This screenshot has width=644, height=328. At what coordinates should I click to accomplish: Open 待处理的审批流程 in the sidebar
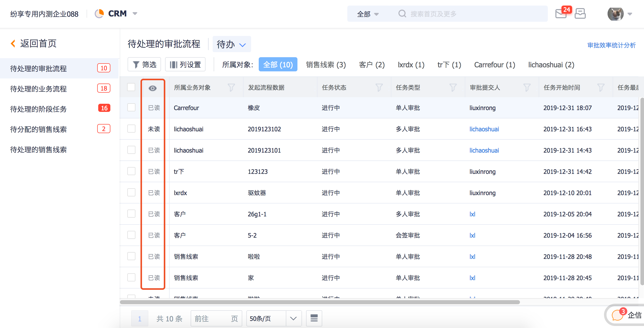(x=59, y=68)
